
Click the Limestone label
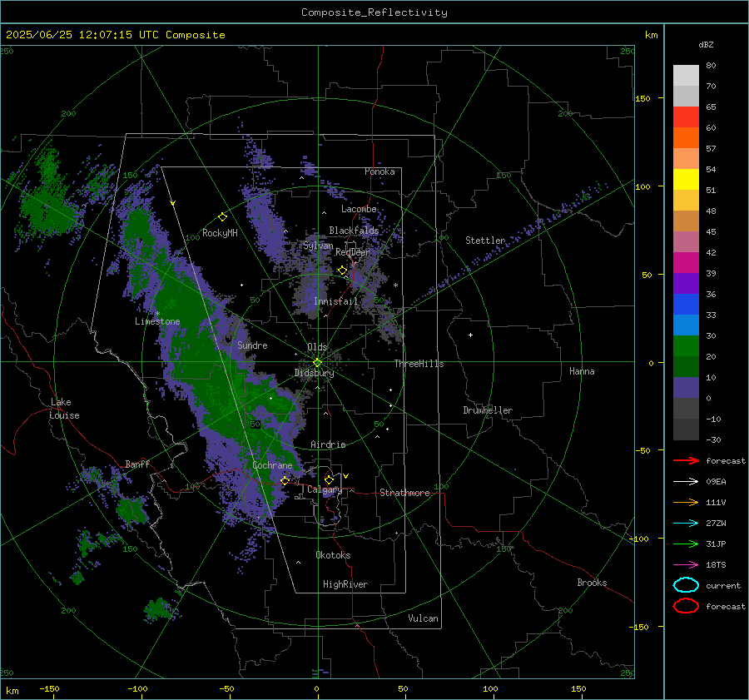point(157,321)
